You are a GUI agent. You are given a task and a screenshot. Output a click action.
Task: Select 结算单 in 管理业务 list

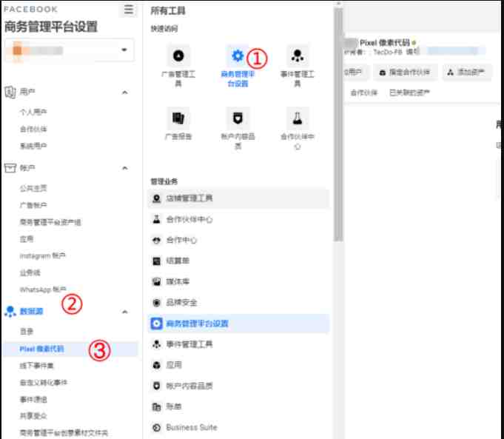238,261
